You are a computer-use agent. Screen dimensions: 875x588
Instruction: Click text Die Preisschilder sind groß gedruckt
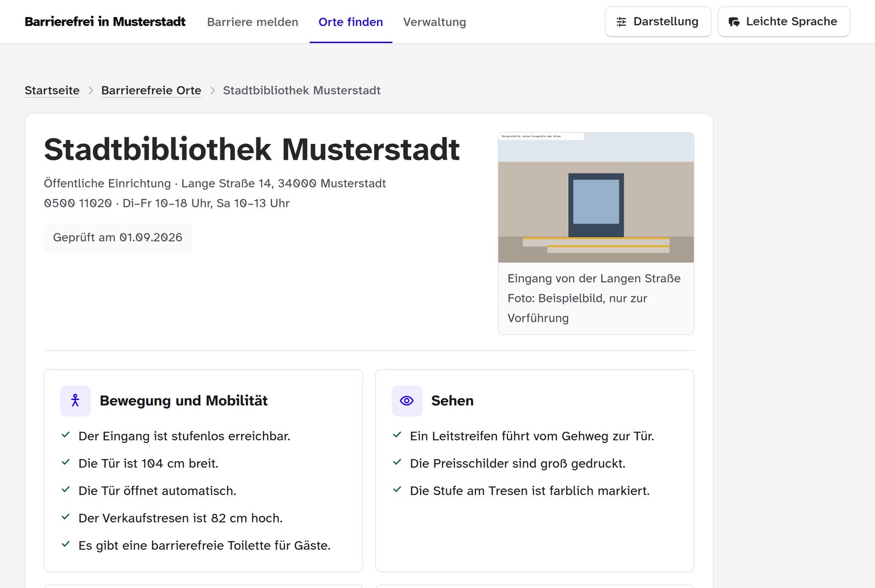click(518, 463)
